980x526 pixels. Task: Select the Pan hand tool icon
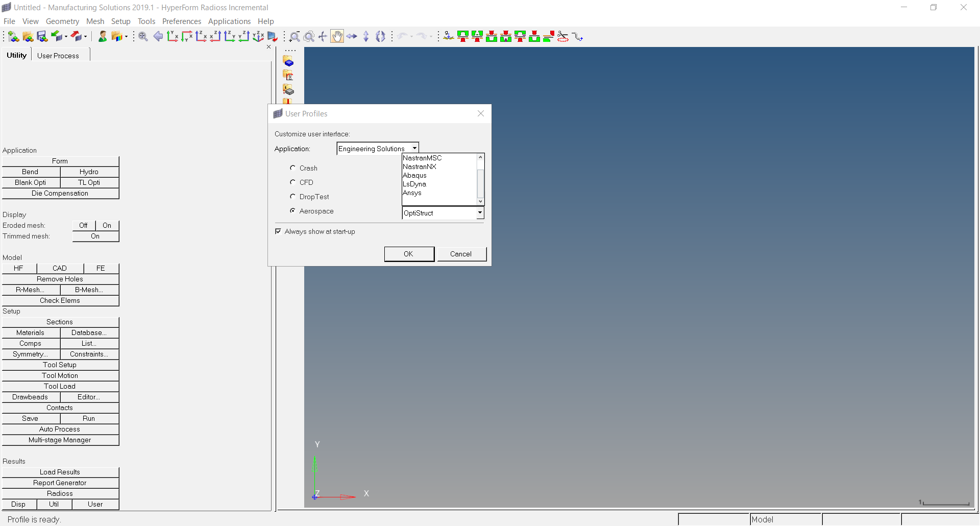coord(337,36)
